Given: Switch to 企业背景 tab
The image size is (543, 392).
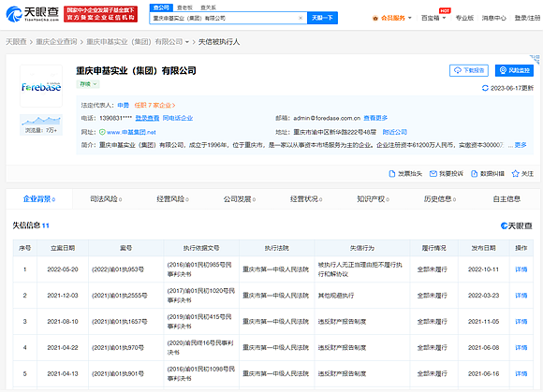Looking at the screenshot, I should tap(39, 199).
